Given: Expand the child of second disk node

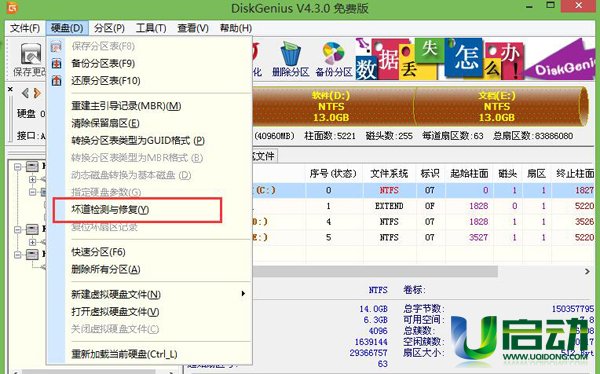Looking at the screenshot, I should [33, 242].
